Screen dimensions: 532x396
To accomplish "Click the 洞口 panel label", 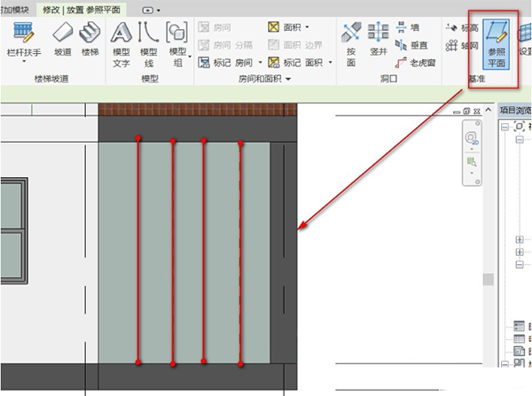I will coord(388,79).
